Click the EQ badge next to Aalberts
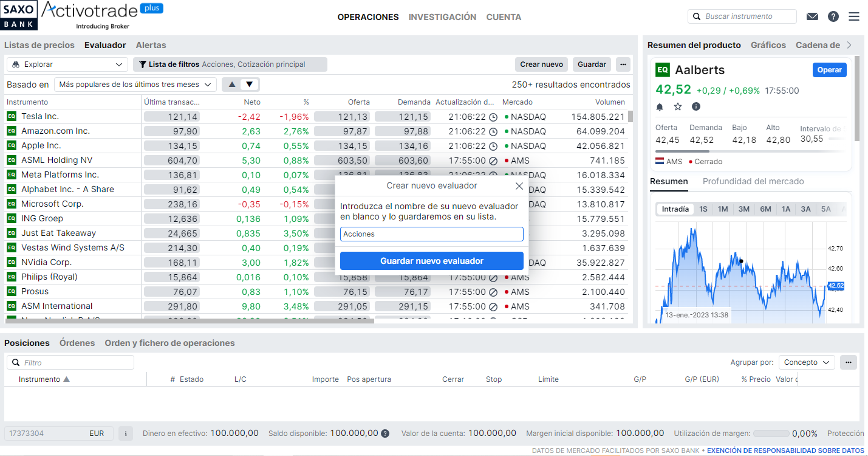 click(662, 70)
